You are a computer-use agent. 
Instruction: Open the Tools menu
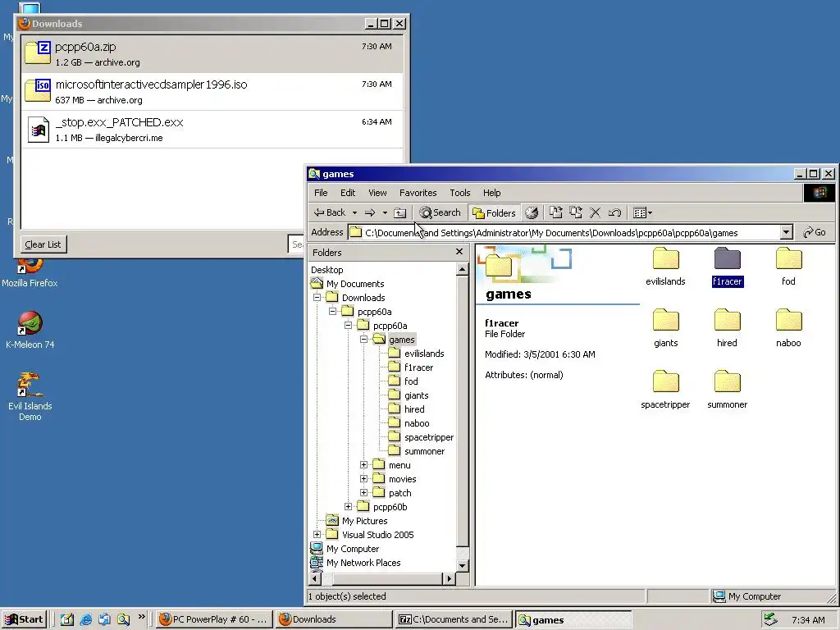(x=459, y=193)
